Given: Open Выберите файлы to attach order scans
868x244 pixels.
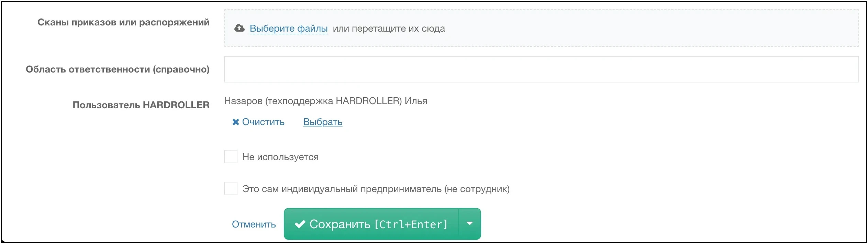Looking at the screenshot, I should coord(289,29).
